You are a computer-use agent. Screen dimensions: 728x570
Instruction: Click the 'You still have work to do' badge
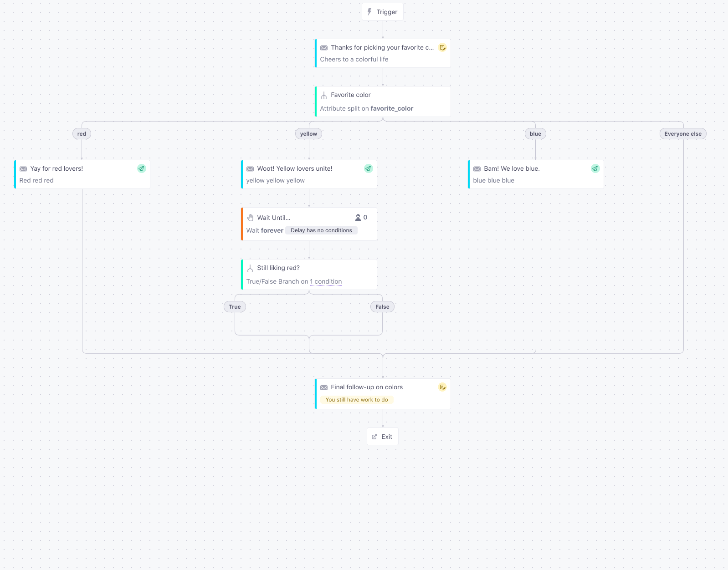357,400
